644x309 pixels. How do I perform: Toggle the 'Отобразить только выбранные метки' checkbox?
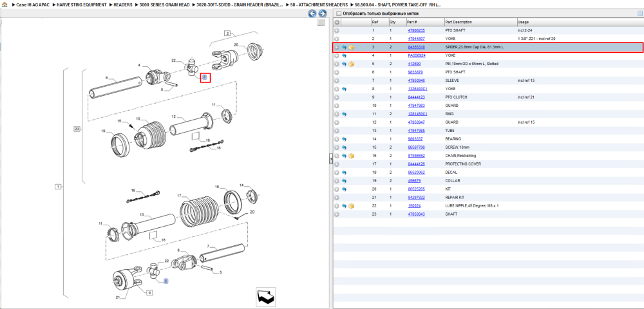(339, 14)
